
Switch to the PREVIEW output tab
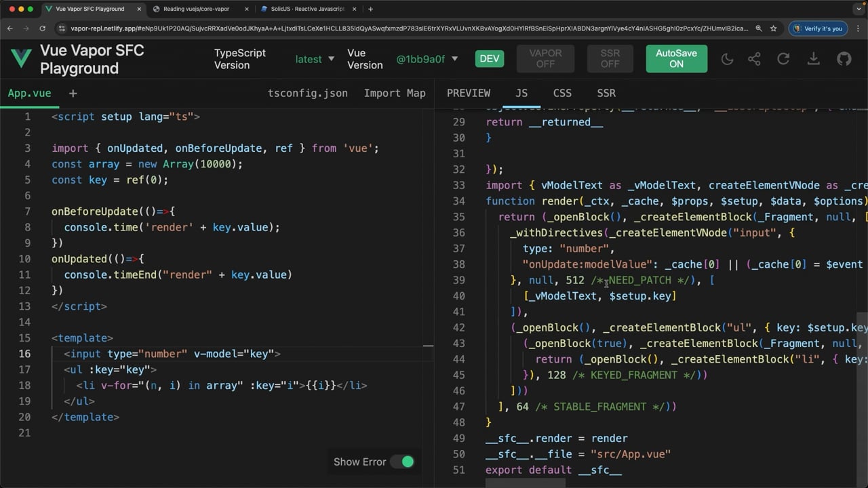coord(469,93)
